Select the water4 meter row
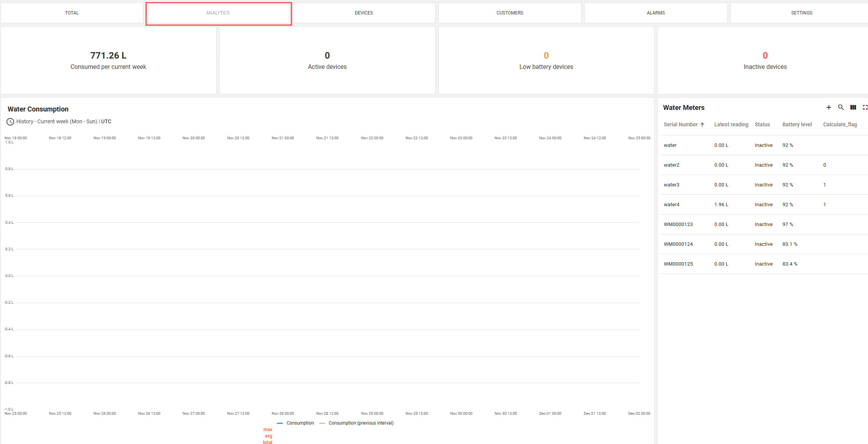This screenshot has height=444, width=868. point(671,205)
